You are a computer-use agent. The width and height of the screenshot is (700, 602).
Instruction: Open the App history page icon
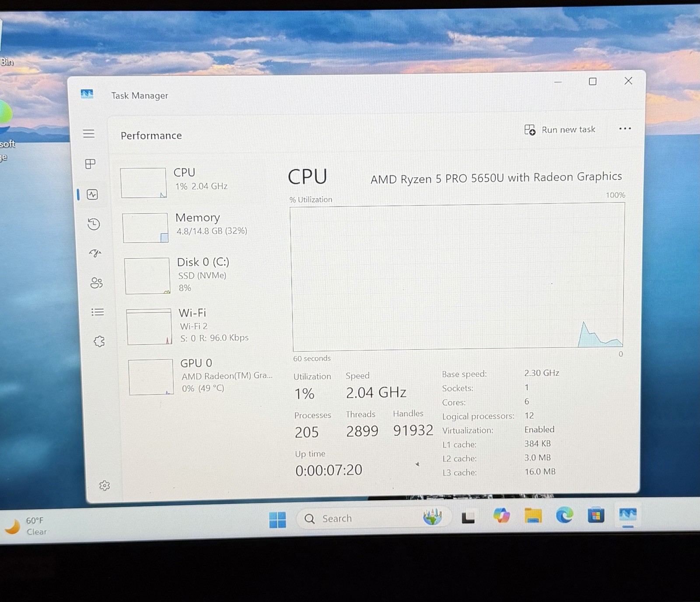(94, 224)
